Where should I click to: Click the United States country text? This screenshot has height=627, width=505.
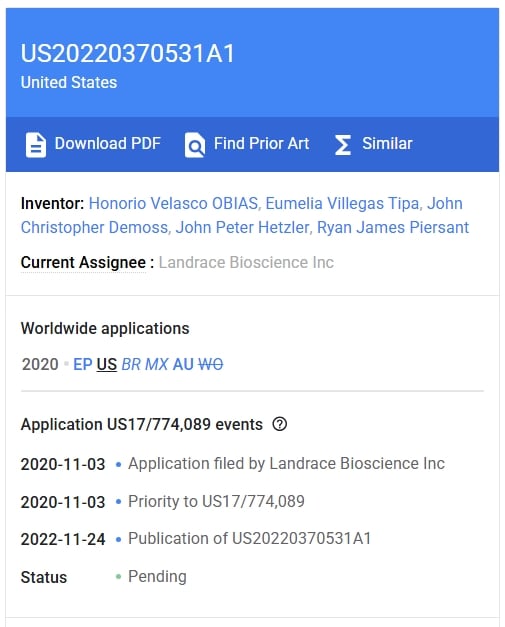pos(69,82)
